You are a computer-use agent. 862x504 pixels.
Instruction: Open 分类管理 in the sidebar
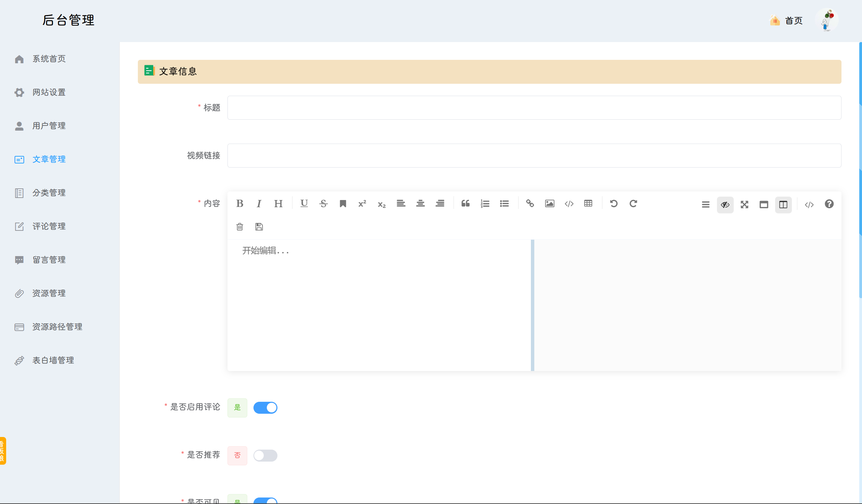tap(49, 193)
